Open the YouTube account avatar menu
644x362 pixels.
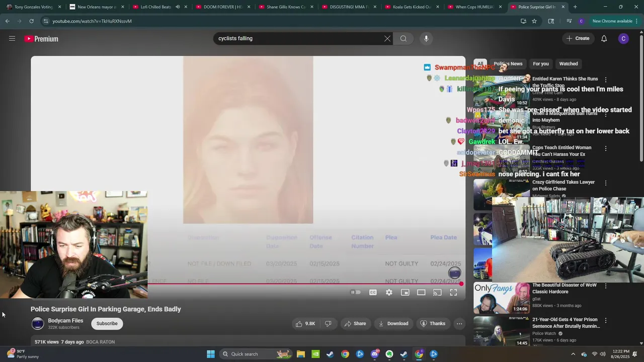coord(623,39)
